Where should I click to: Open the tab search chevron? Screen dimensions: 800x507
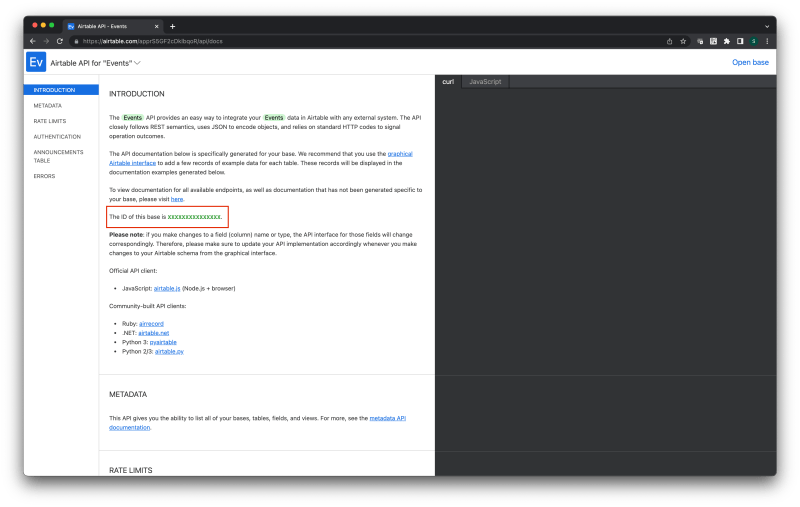[767, 27]
